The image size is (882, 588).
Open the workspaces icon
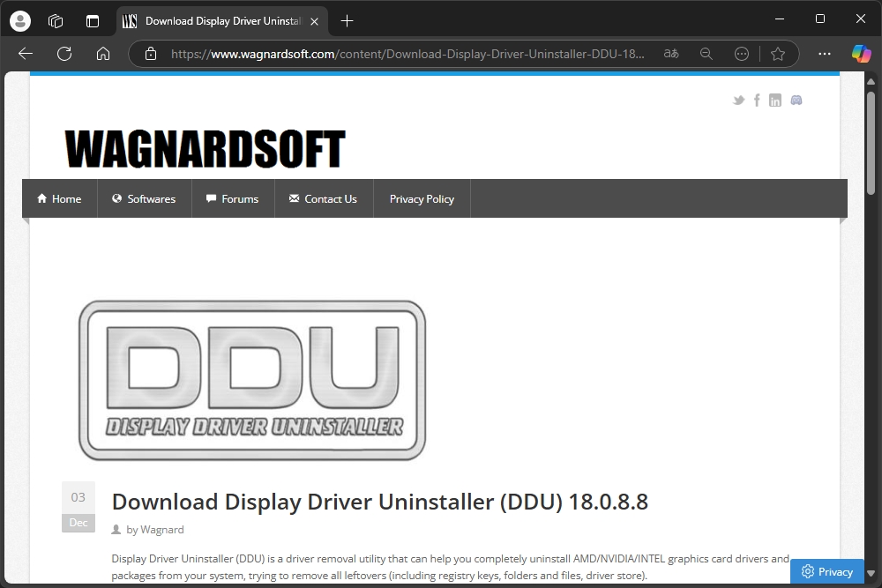coord(56,21)
